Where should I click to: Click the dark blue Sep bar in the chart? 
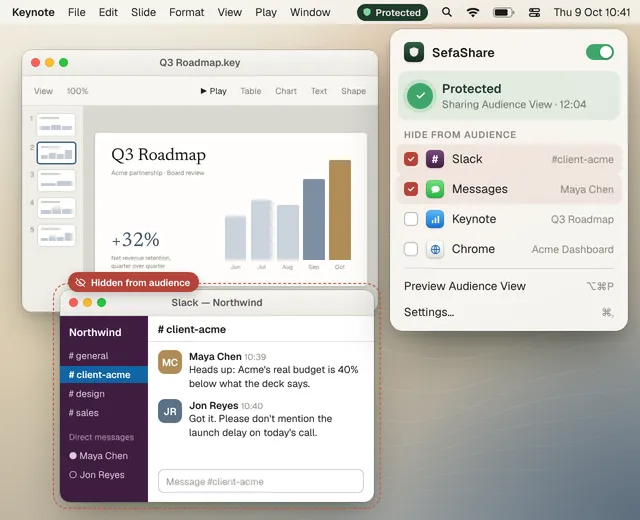pyautogui.click(x=314, y=220)
